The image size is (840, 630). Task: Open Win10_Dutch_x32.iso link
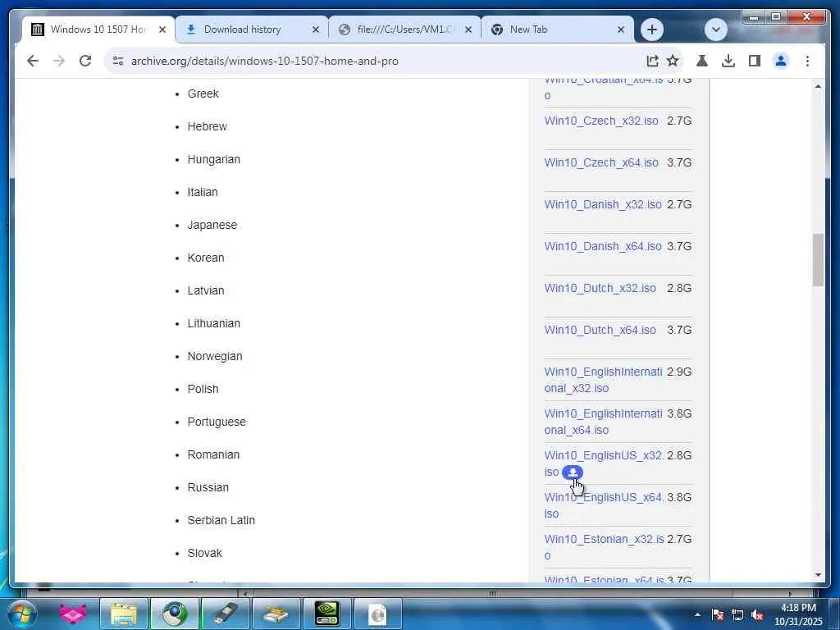click(x=600, y=288)
